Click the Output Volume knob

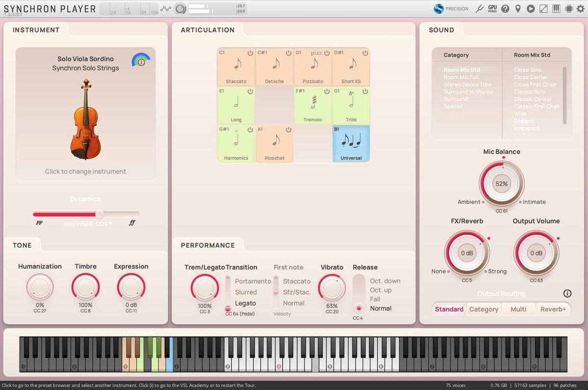click(536, 253)
